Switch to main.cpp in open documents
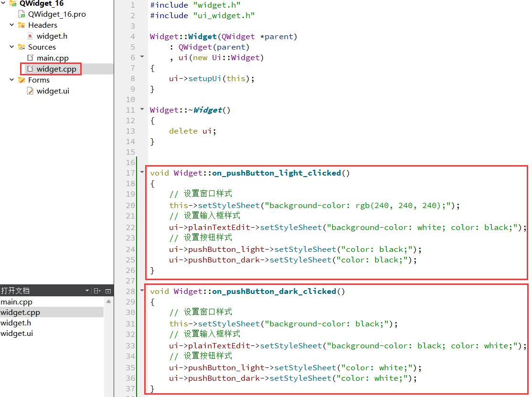Image resolution: width=532 pixels, height=397 pixels. pos(52,302)
